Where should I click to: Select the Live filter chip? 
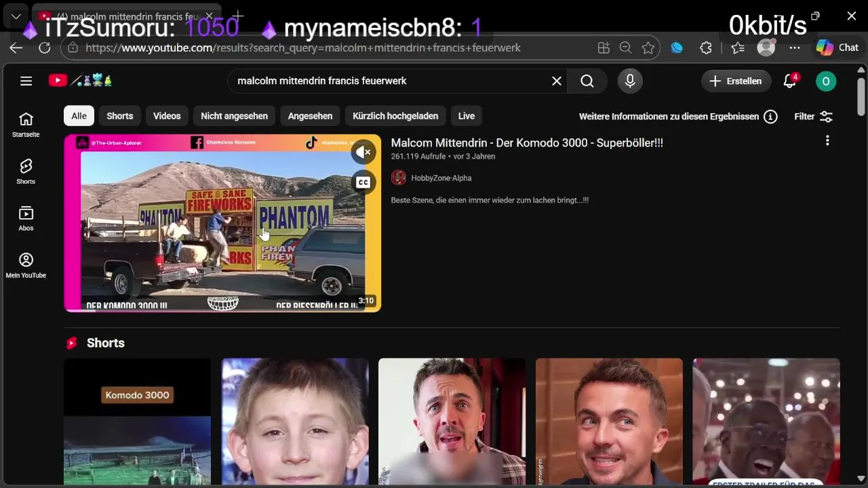467,116
